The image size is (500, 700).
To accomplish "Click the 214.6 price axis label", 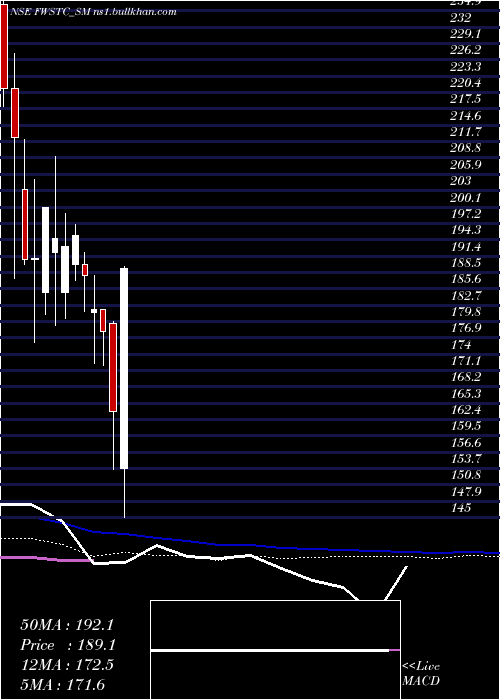I will [466, 116].
